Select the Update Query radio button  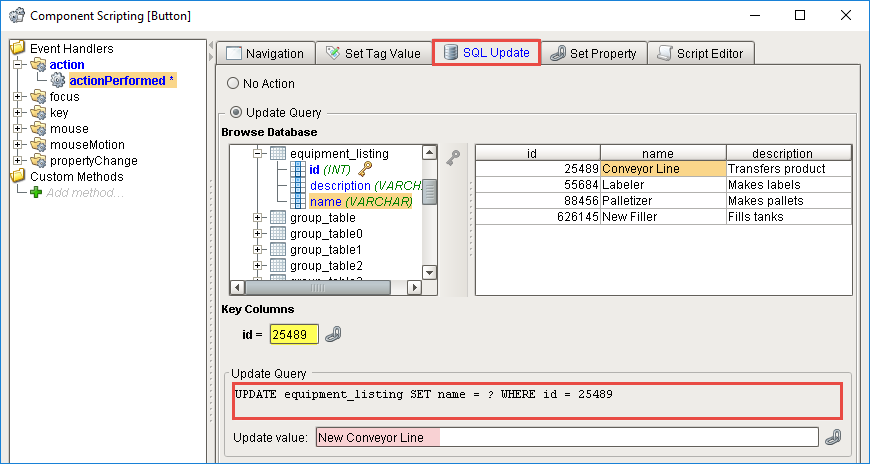[x=236, y=113]
